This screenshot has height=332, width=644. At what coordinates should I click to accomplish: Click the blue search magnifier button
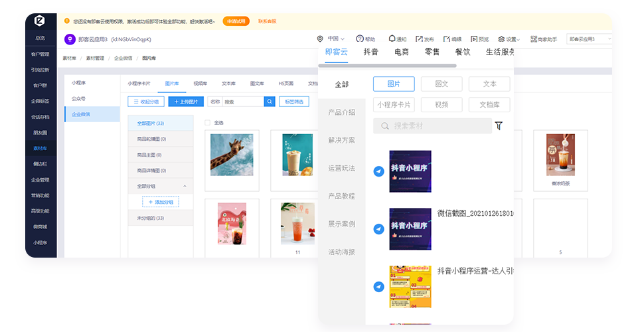270,102
